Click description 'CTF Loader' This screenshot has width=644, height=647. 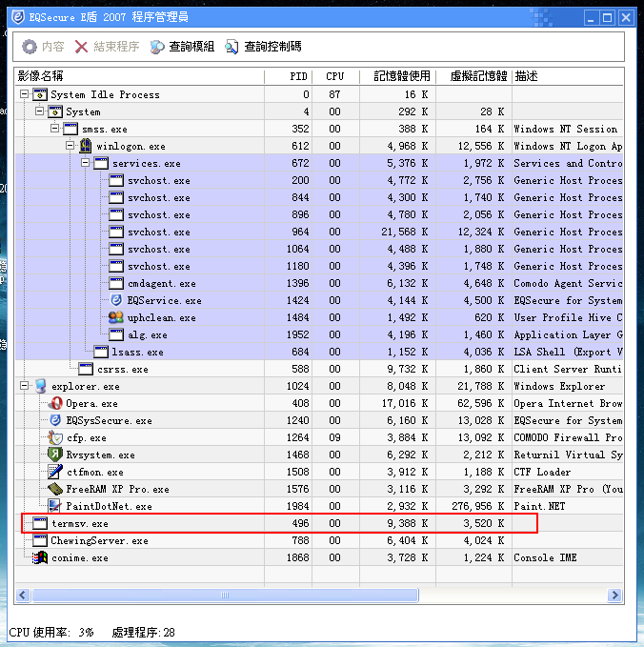542,472
